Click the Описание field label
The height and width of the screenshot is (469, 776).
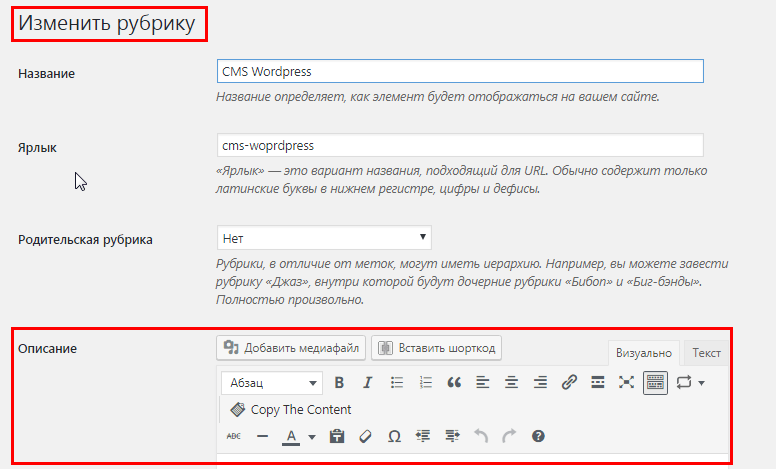[48, 348]
